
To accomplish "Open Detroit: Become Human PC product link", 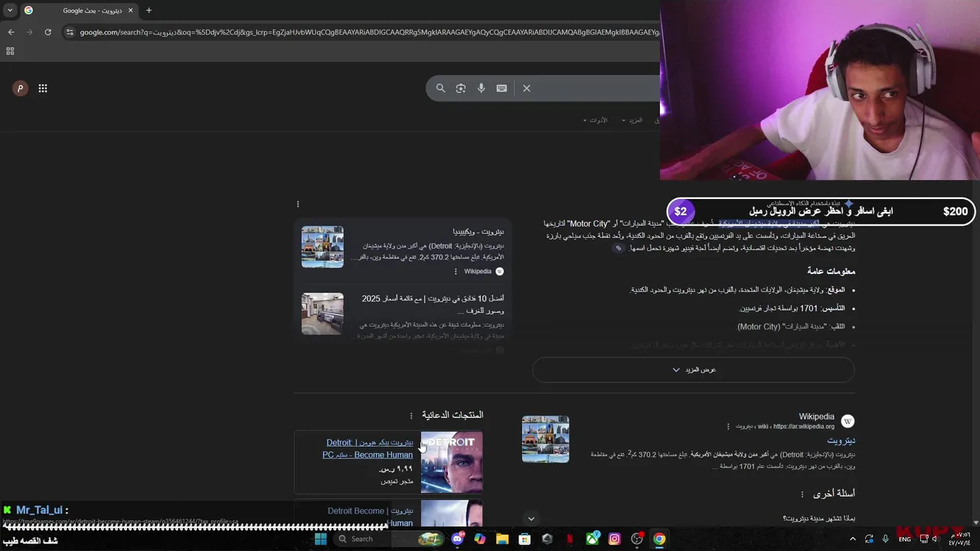I will pyautogui.click(x=367, y=448).
